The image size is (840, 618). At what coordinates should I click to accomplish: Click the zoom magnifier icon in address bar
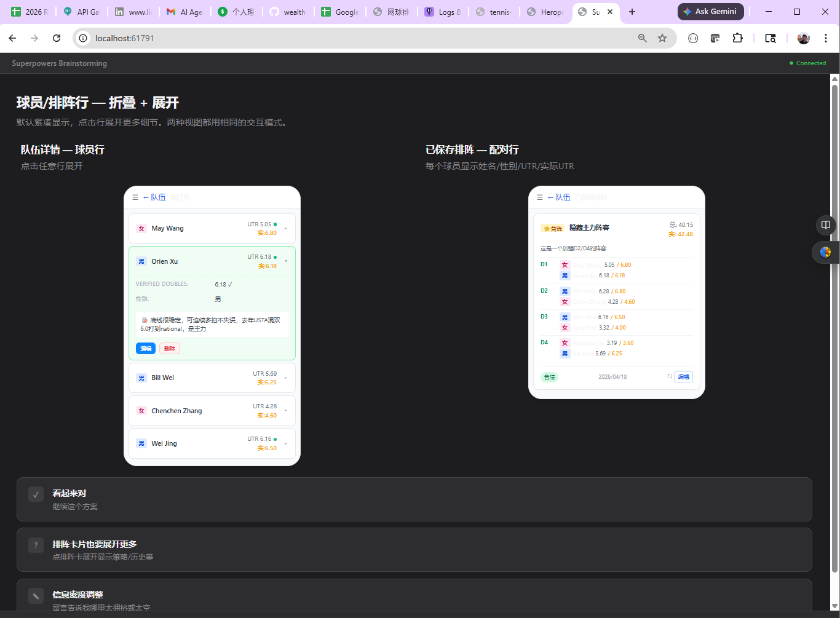pos(643,38)
